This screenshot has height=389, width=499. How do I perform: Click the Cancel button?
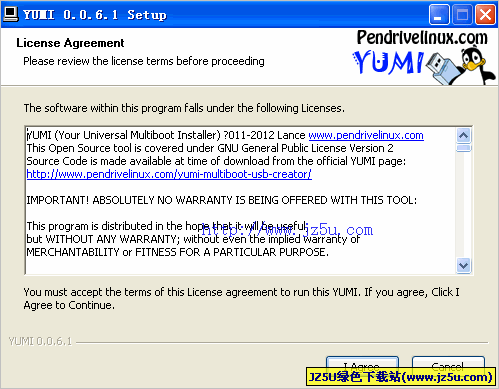448,367
